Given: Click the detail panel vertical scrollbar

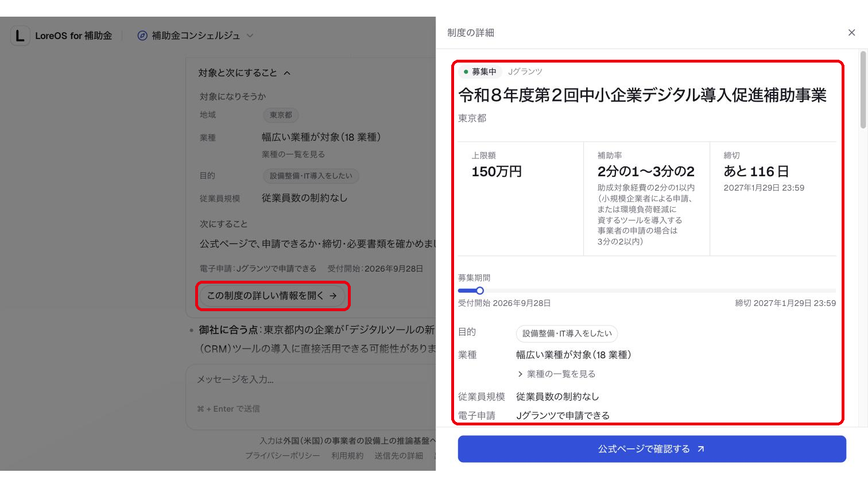Looking at the screenshot, I should click(x=863, y=90).
